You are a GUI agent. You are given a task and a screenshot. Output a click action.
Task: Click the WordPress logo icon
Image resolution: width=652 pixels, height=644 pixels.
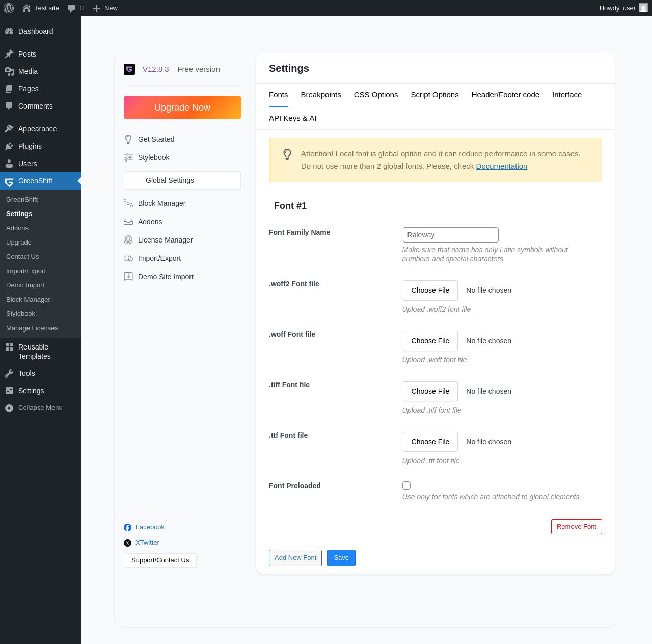[x=9, y=8]
